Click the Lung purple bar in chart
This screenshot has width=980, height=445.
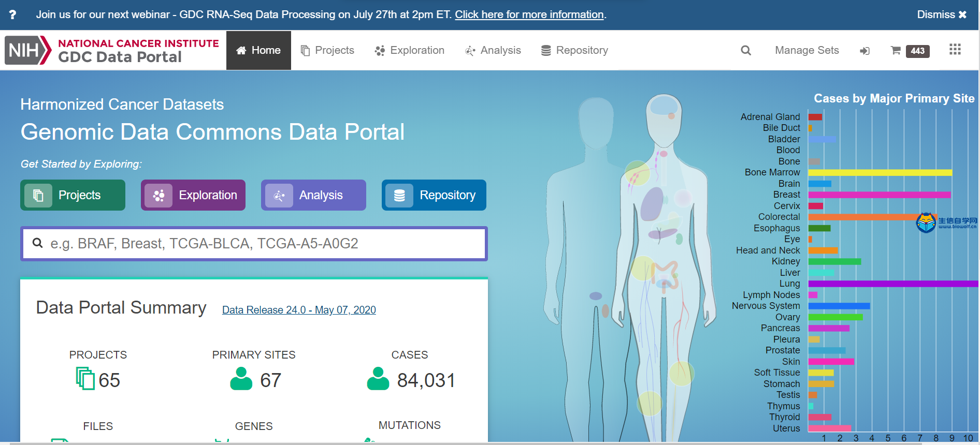tap(893, 284)
